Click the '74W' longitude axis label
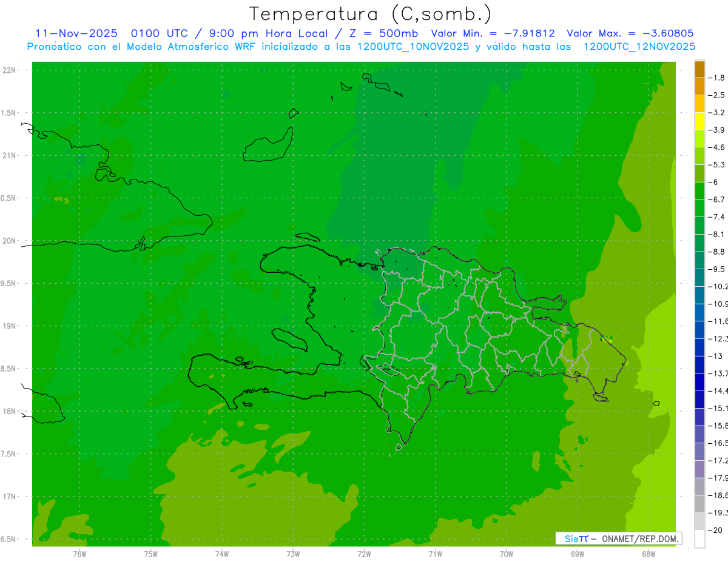 [222, 554]
